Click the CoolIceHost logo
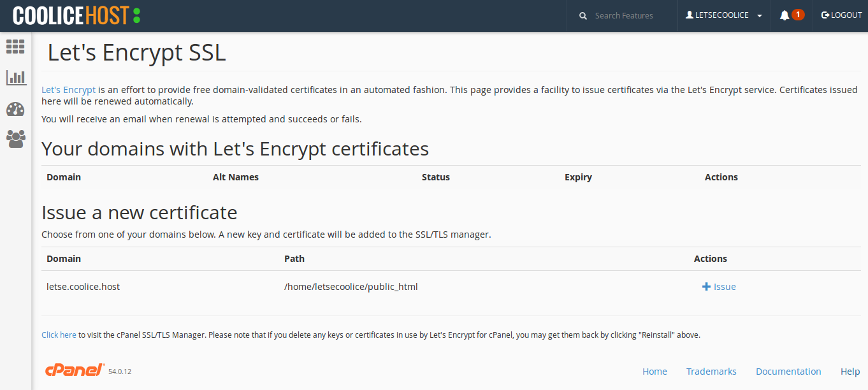Screen dimensions: 868x390 [76, 15]
